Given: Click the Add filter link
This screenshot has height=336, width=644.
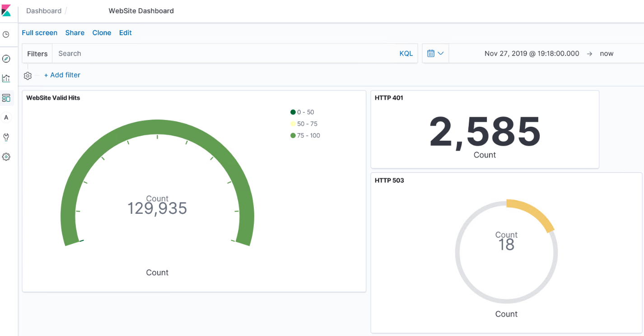Looking at the screenshot, I should click(62, 75).
